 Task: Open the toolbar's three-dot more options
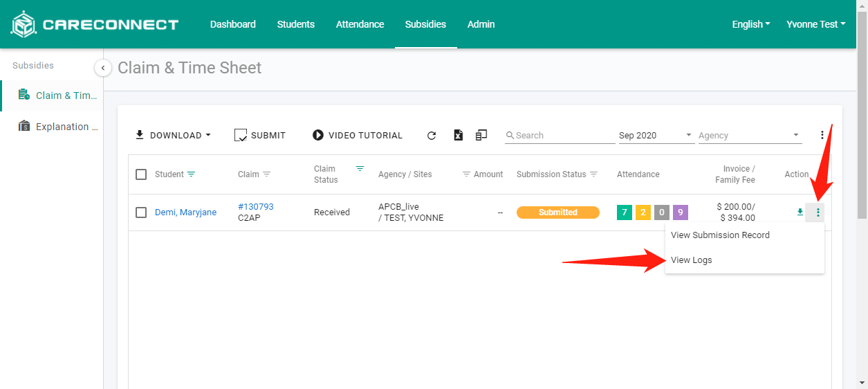pyautogui.click(x=822, y=136)
